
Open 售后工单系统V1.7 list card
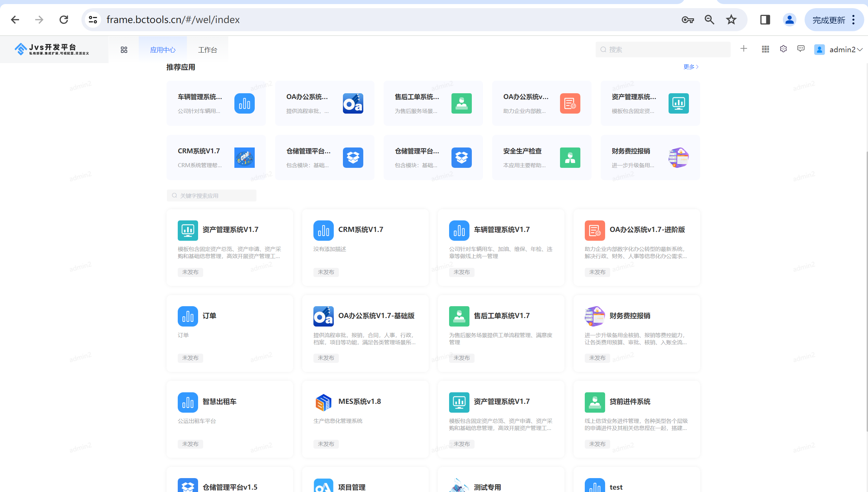[501, 333]
